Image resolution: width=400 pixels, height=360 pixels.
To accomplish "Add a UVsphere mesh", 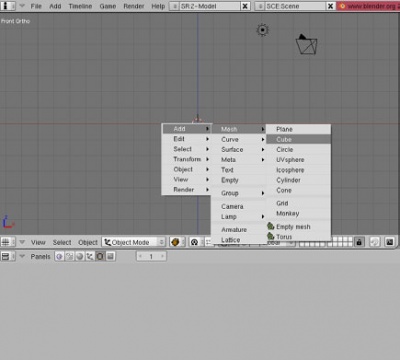I will (x=298, y=160).
